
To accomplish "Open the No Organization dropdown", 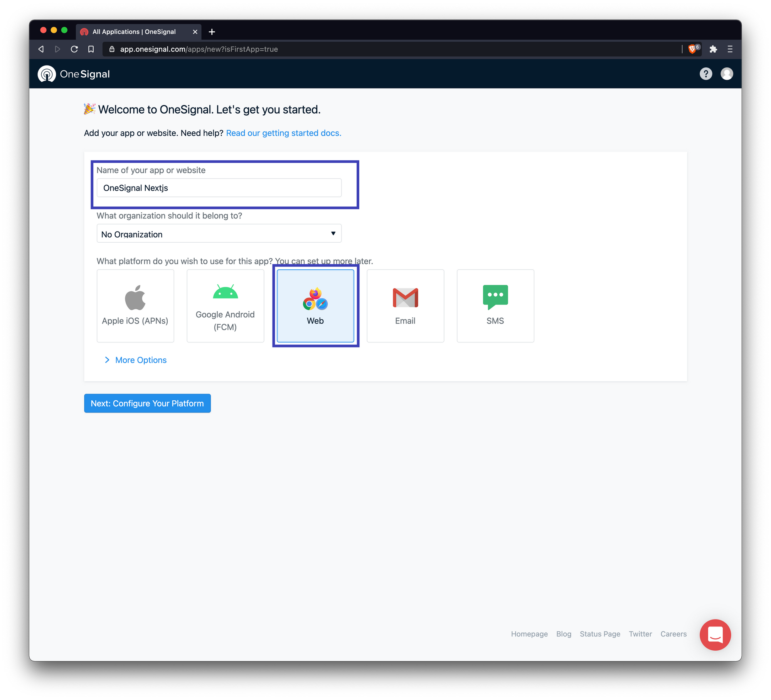I will click(219, 233).
